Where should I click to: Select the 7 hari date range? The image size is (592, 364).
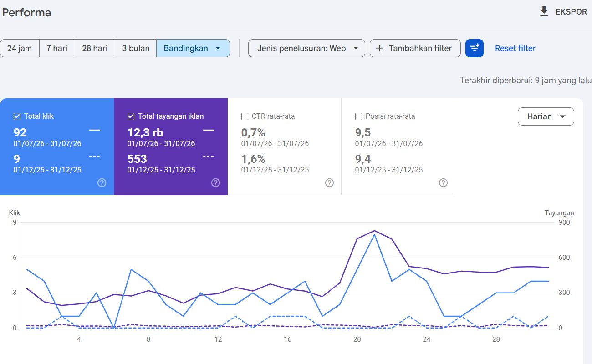click(57, 48)
